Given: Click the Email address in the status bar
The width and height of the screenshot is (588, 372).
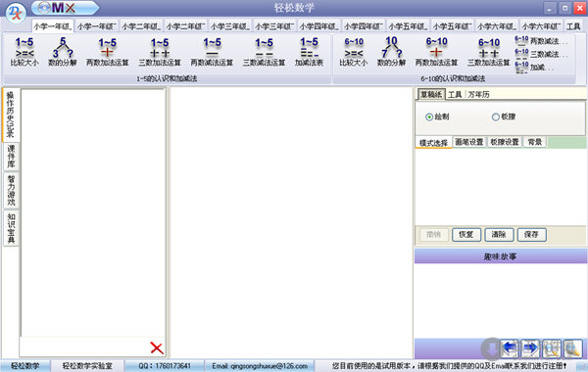Looking at the screenshot, I should [260, 366].
